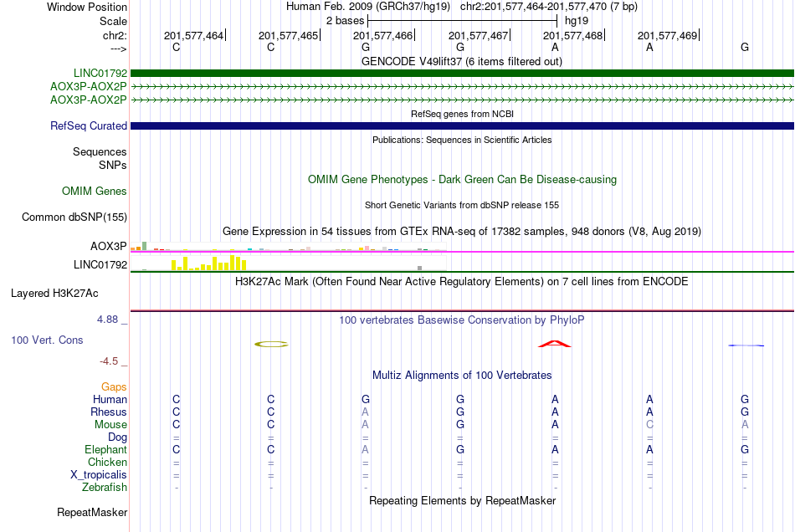Click the dark blue RefSeq Curated bar
Viewport: 795px width, 532px height.
pyautogui.click(x=462, y=125)
